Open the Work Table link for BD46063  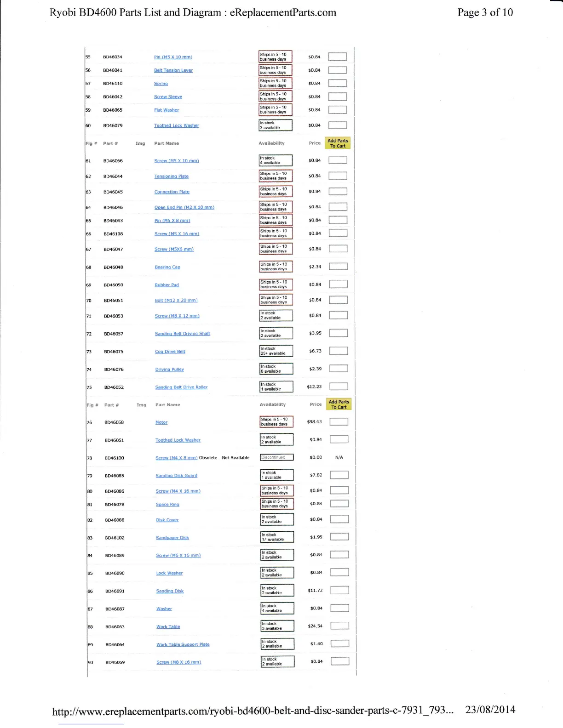[x=168, y=627]
